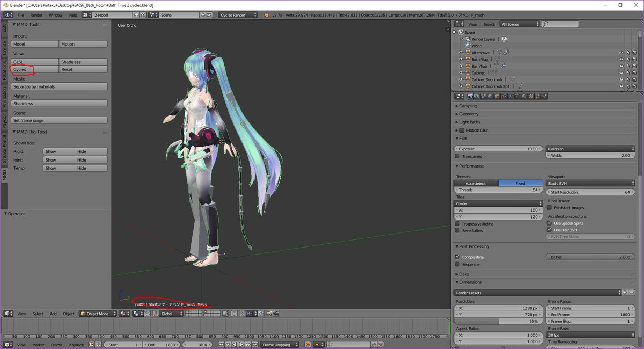Switch to the Animation tool shelf tab
This screenshot has height=349, width=644.
click(4, 97)
